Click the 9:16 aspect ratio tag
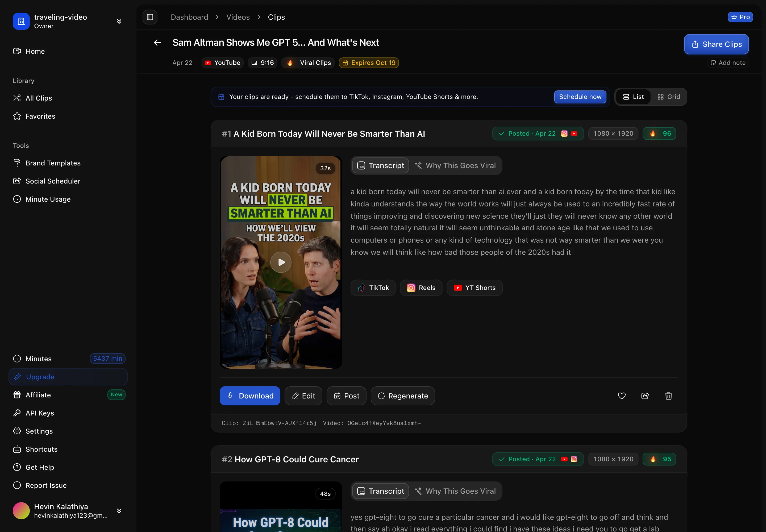Image resolution: width=766 pixels, height=532 pixels. coord(262,63)
